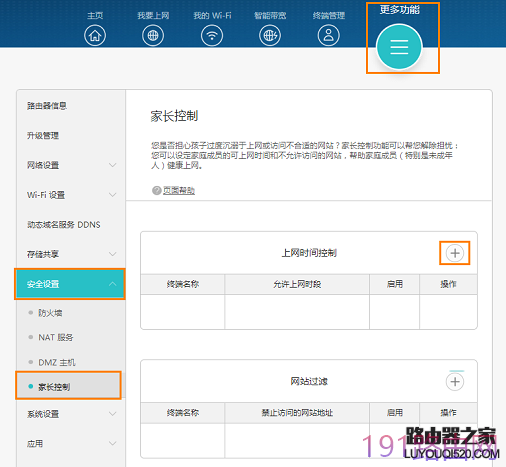Expand the 应用 sidebar section
This screenshot has width=506, height=467.
point(71,444)
